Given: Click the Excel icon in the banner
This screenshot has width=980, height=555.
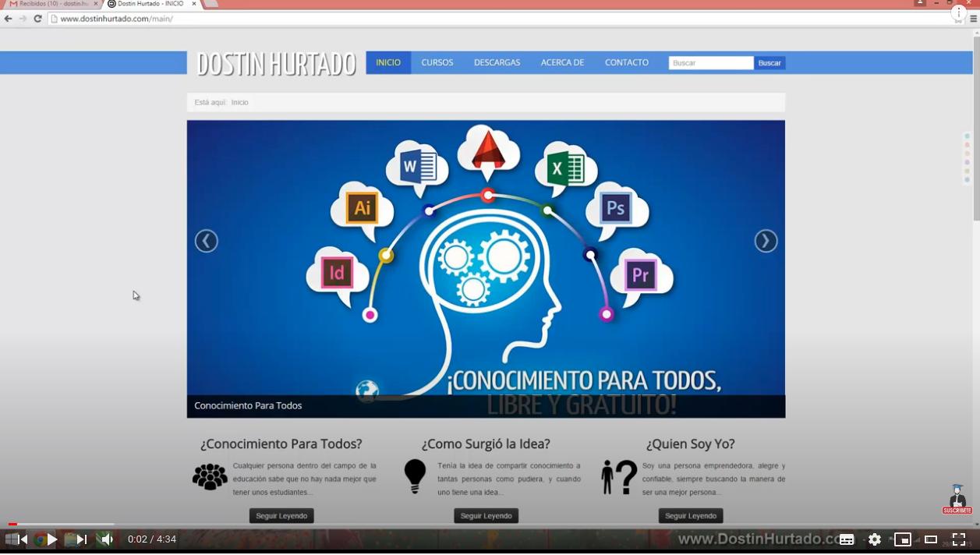Looking at the screenshot, I should [x=566, y=169].
